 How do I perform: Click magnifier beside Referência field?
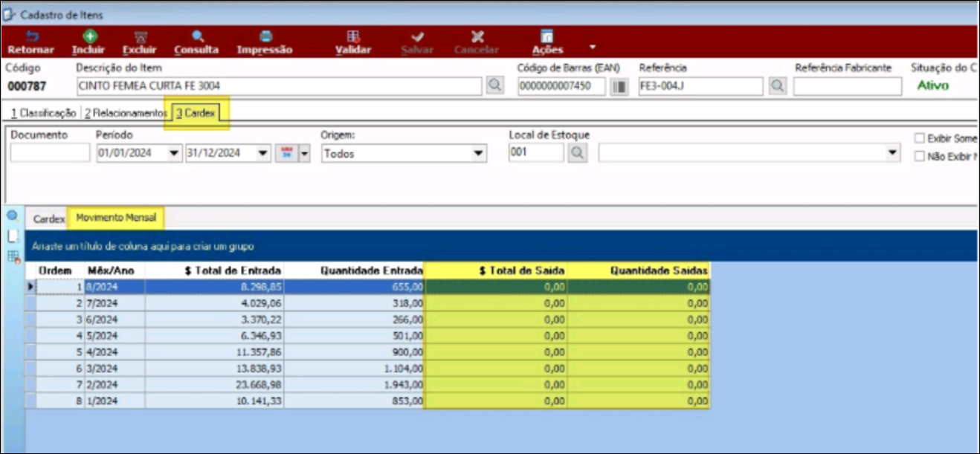click(777, 86)
